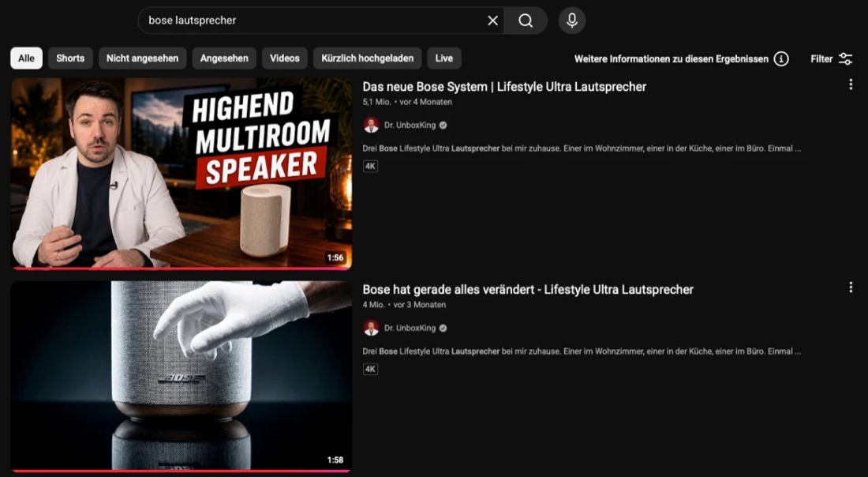Select the Live filter chip

point(444,58)
